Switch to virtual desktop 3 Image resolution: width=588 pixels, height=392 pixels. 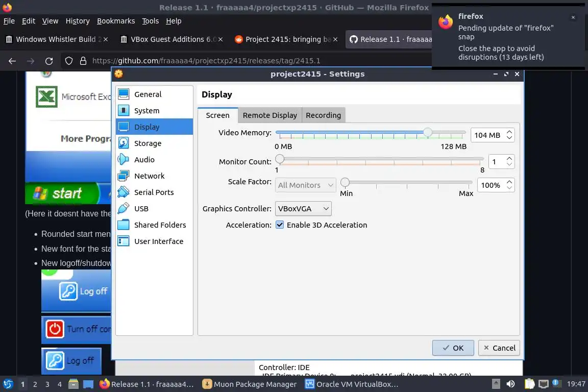click(x=47, y=384)
